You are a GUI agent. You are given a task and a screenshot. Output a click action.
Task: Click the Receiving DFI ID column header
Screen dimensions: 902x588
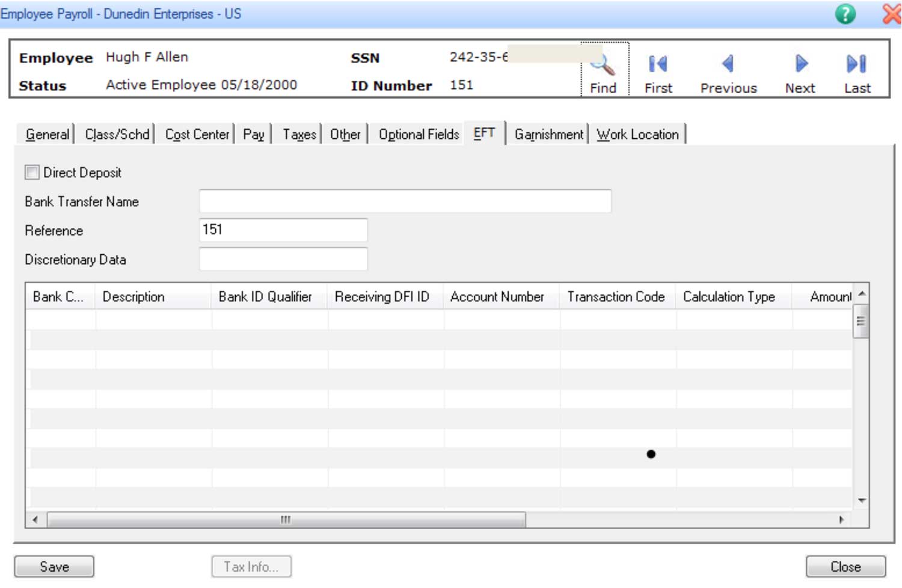coord(385,296)
